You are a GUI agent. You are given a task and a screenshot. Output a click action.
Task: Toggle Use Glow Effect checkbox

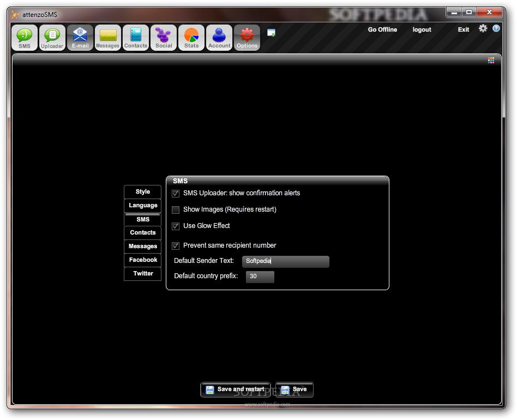click(x=176, y=226)
